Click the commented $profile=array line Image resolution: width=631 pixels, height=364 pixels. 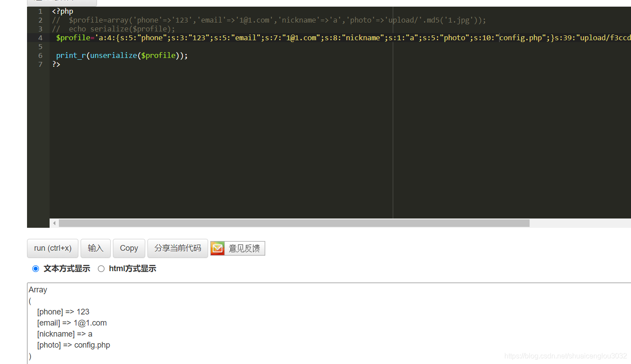pyautogui.click(x=269, y=20)
